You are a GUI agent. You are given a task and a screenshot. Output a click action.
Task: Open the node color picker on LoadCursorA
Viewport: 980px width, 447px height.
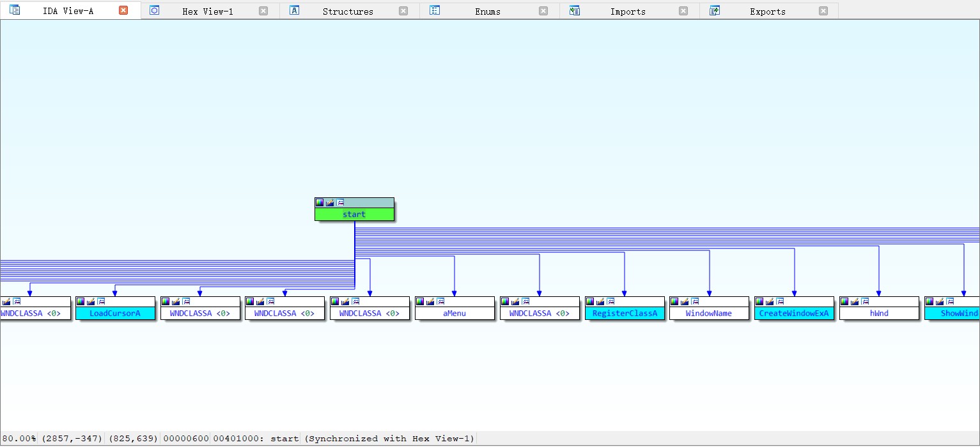[81, 301]
